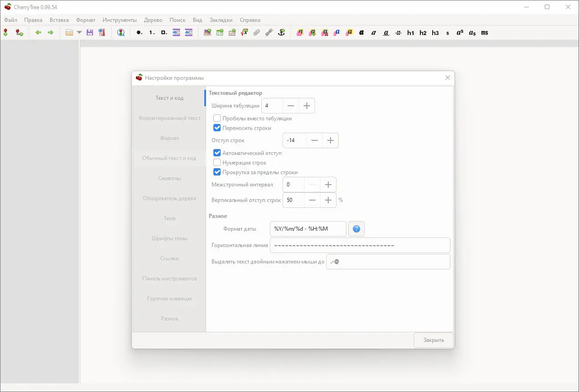Viewport: 579px width, 392px height.
Task: Click Ширина табуляции value field
Action: (x=272, y=106)
